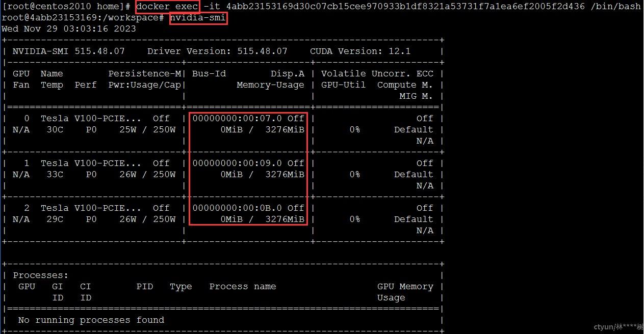Viewport: 644px width, 334px height.
Task: Click the 'Bus-Id' column header
Action: (x=209, y=74)
